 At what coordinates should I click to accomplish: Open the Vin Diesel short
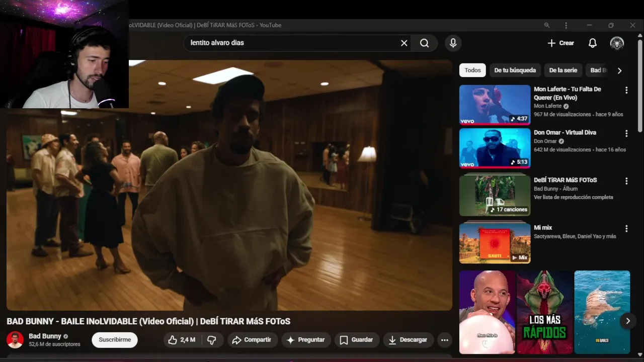point(487,312)
